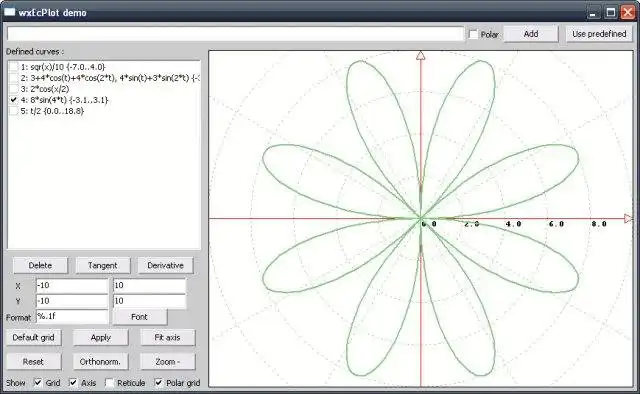
Task: Click the Fit axis button
Action: coord(167,338)
